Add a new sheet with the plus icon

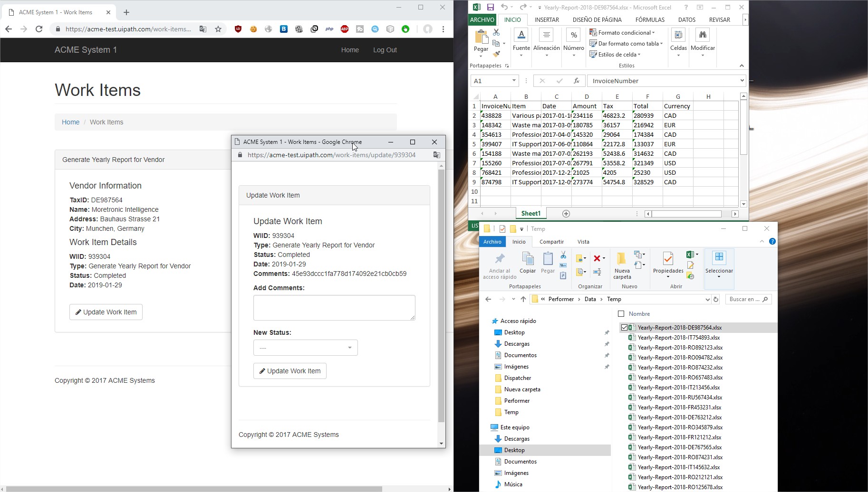(x=566, y=214)
